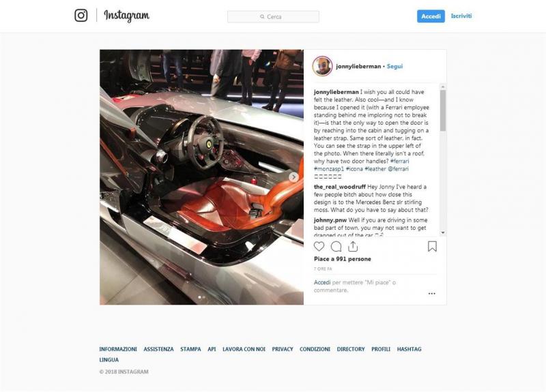Click the comments scrollbar up arrow
Viewport: 546px width, 392px height.
(443, 87)
